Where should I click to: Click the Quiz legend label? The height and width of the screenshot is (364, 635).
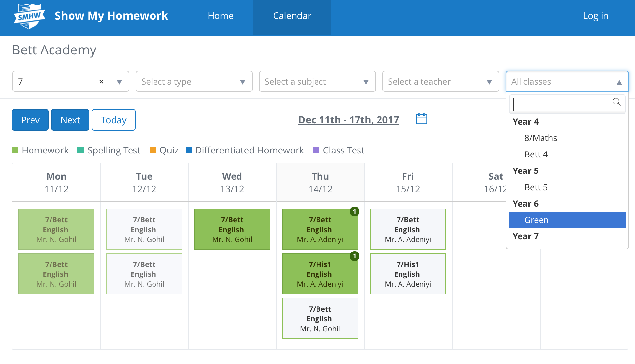coord(169,150)
